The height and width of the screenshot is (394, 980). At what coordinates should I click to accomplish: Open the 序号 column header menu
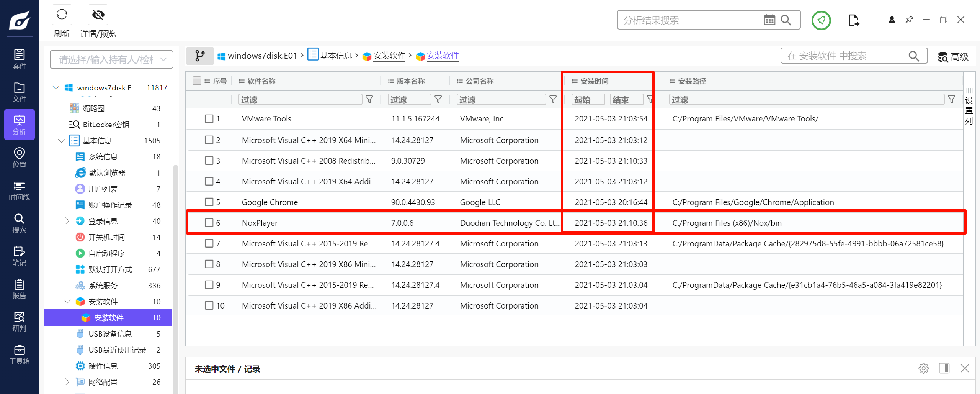(x=207, y=81)
